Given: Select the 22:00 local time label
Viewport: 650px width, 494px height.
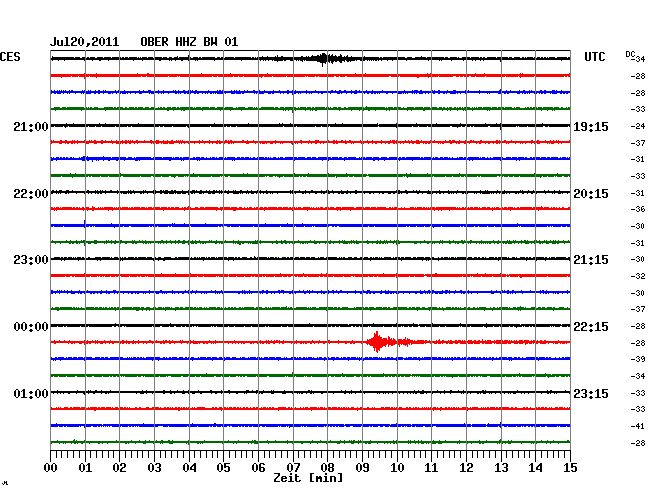Looking at the screenshot, I should (x=31, y=194).
